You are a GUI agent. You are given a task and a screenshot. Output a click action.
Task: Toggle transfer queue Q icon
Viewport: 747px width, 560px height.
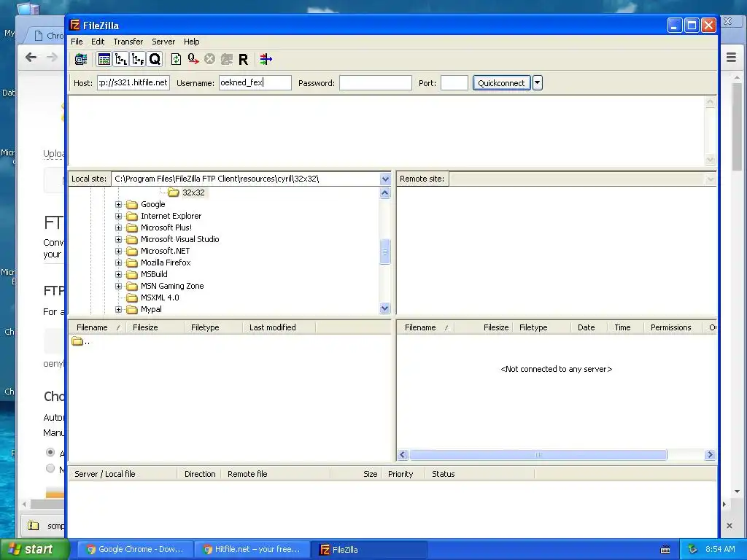coord(155,59)
